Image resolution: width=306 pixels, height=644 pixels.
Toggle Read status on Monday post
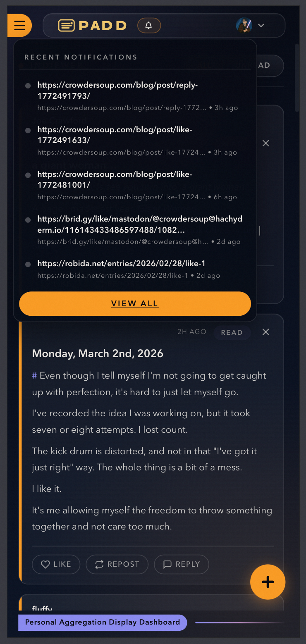(232, 333)
